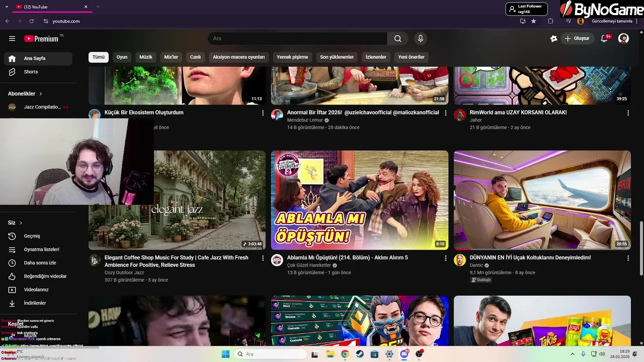644x362 pixels.
Task: Open the airplane seat video thumbnail
Action: tap(542, 200)
